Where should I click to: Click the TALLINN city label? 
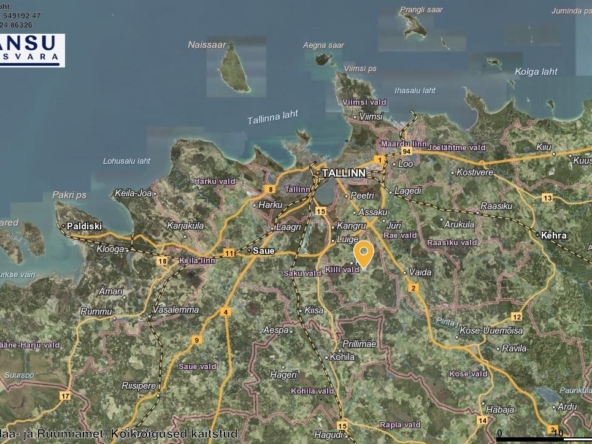(344, 173)
